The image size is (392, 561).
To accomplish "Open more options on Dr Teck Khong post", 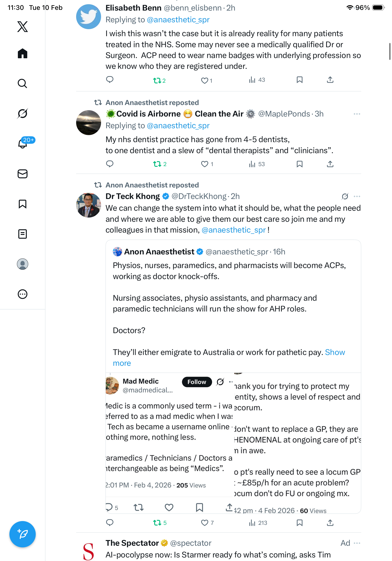I will click(x=357, y=196).
